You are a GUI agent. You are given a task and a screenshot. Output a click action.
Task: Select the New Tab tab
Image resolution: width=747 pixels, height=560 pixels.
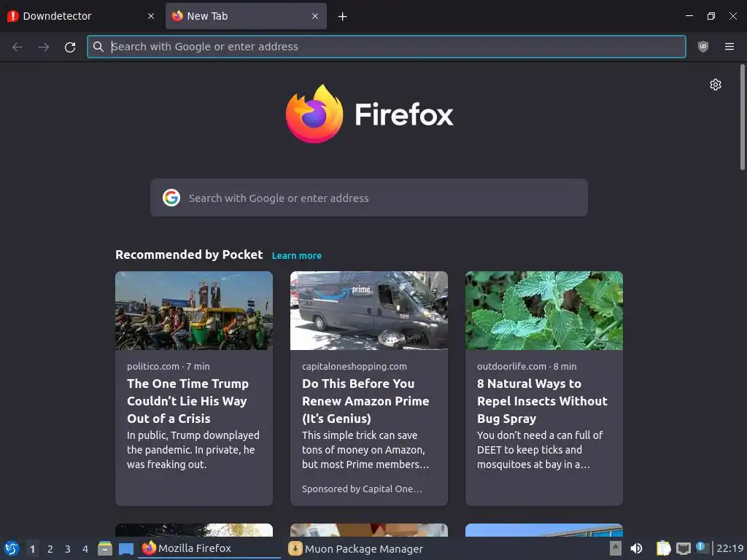point(246,16)
